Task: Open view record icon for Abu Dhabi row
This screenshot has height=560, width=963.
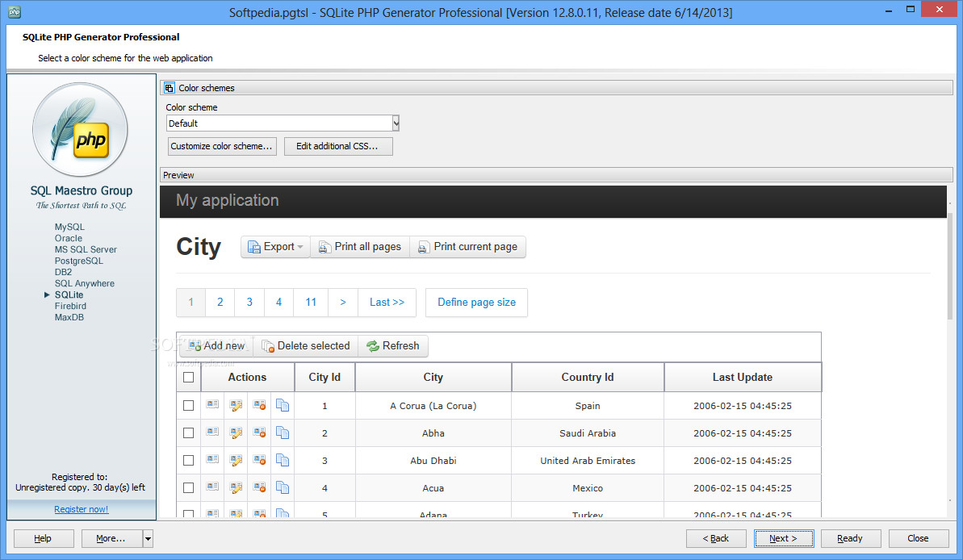Action: coord(212,460)
